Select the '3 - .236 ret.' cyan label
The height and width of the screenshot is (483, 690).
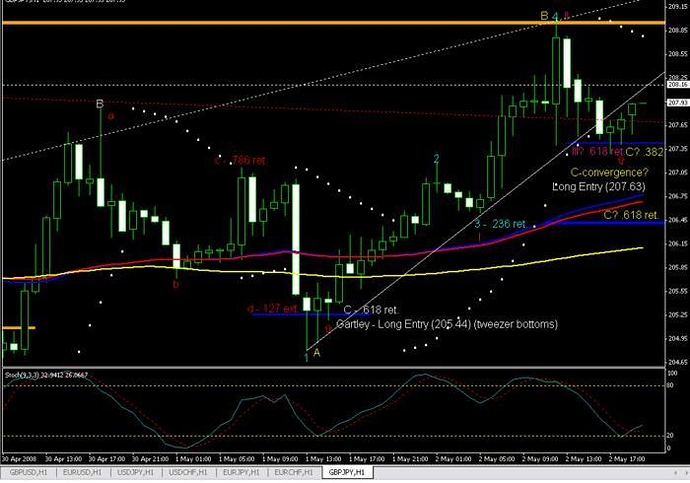pos(500,224)
